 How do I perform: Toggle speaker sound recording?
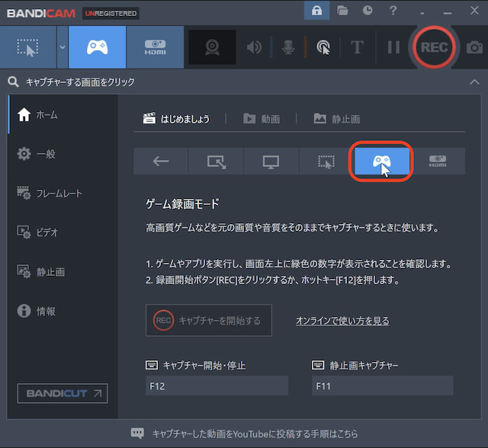254,47
